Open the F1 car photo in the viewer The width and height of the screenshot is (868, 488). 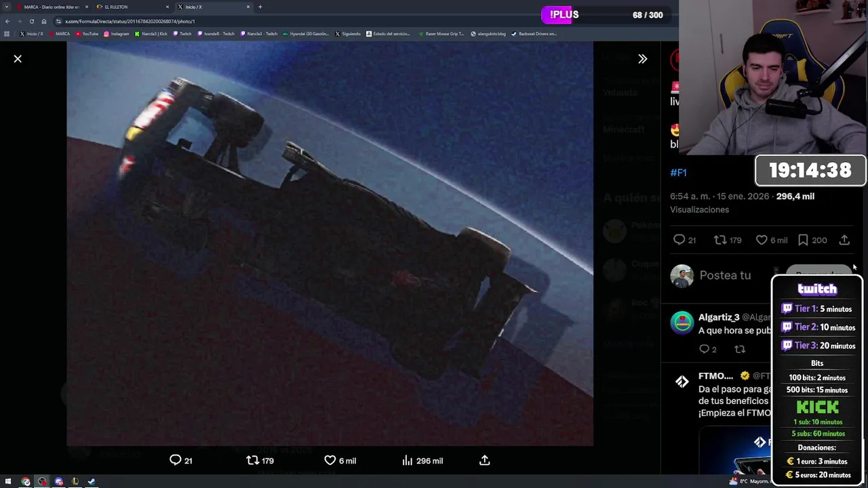point(330,244)
